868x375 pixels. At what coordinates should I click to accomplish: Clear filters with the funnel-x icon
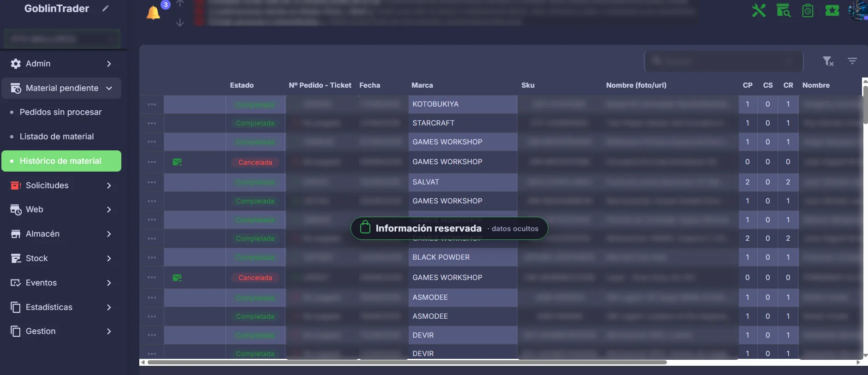pyautogui.click(x=828, y=61)
